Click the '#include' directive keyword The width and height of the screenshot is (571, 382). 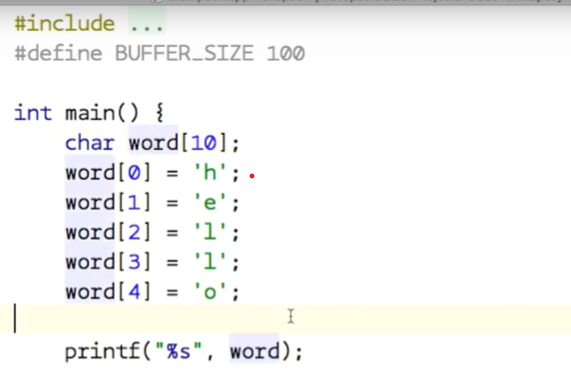coord(64,23)
